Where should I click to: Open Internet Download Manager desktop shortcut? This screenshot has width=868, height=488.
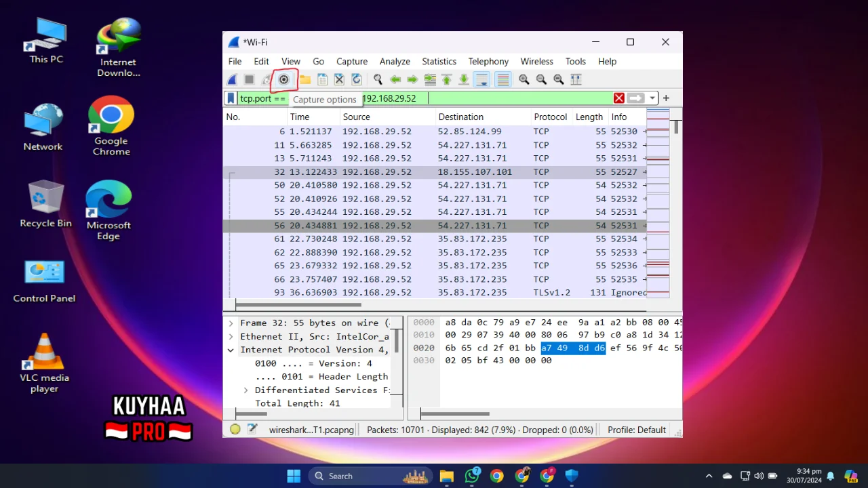coord(118,47)
